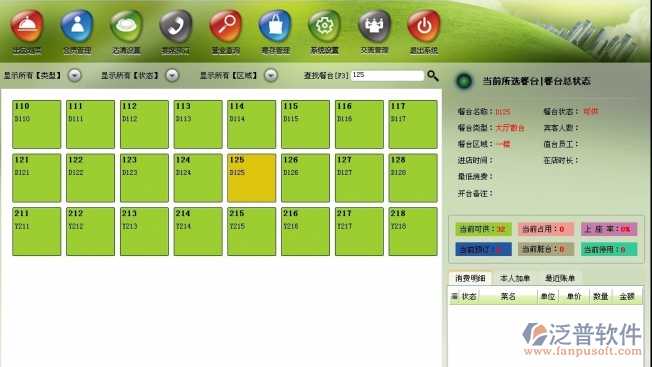Click the 查找餐台 search input field
The height and width of the screenshot is (367, 652).
387,75
